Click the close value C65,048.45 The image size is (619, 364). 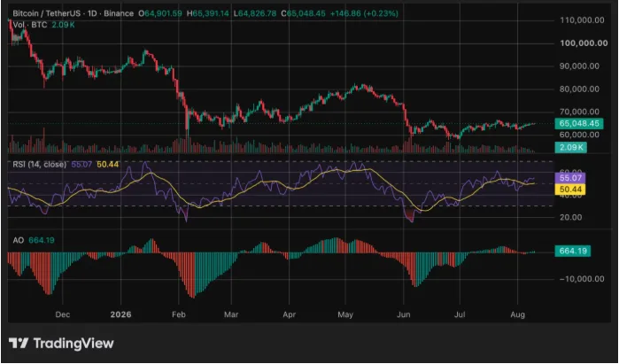pyautogui.click(x=303, y=13)
